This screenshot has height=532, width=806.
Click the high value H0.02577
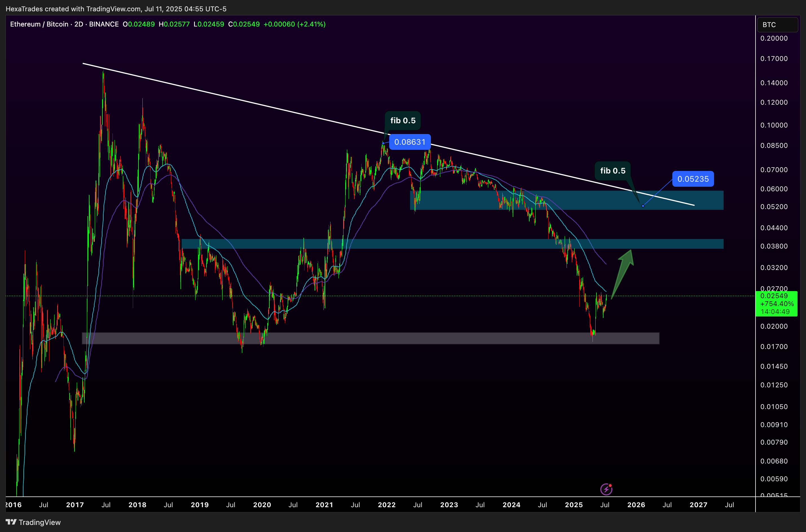tap(174, 24)
